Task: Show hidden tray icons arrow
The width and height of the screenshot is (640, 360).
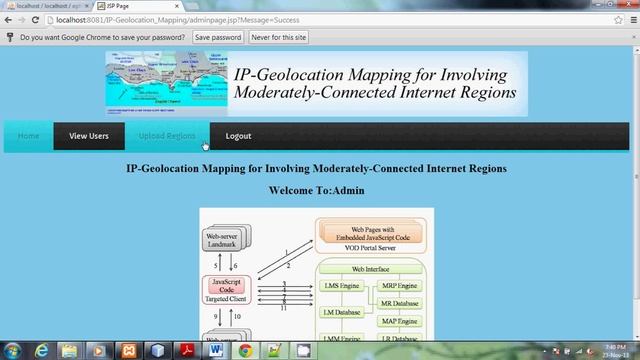Action: 545,351
